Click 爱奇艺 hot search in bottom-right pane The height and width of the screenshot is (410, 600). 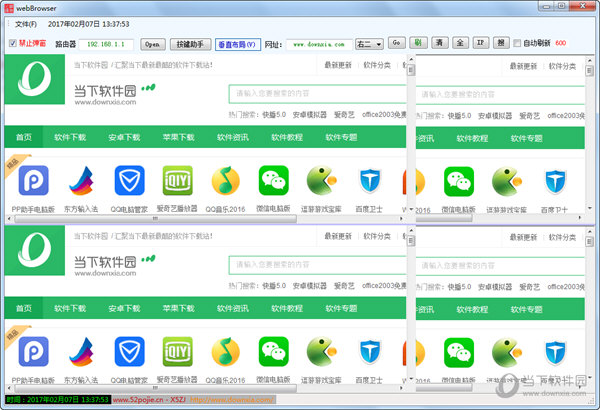(530, 287)
